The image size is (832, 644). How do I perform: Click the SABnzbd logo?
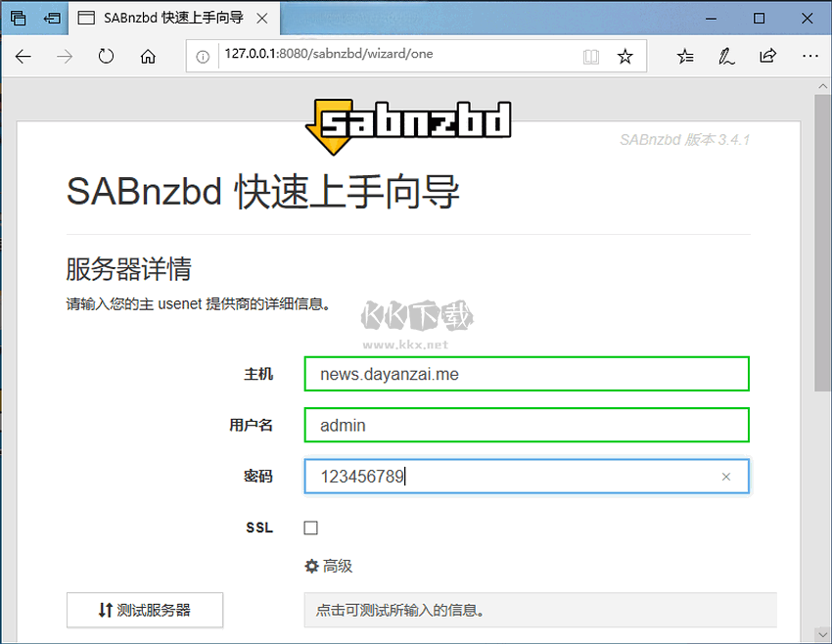[408, 125]
